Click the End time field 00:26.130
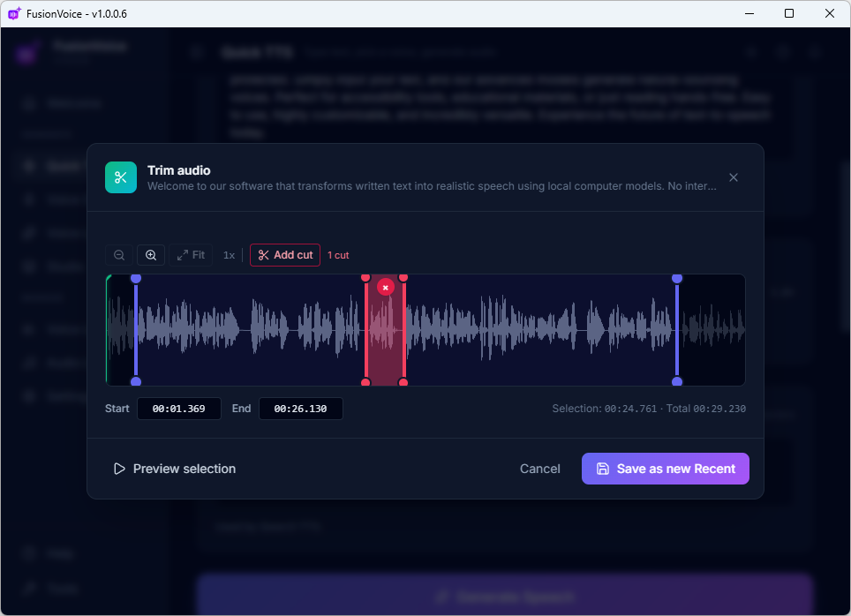851x616 pixels. tap(301, 409)
